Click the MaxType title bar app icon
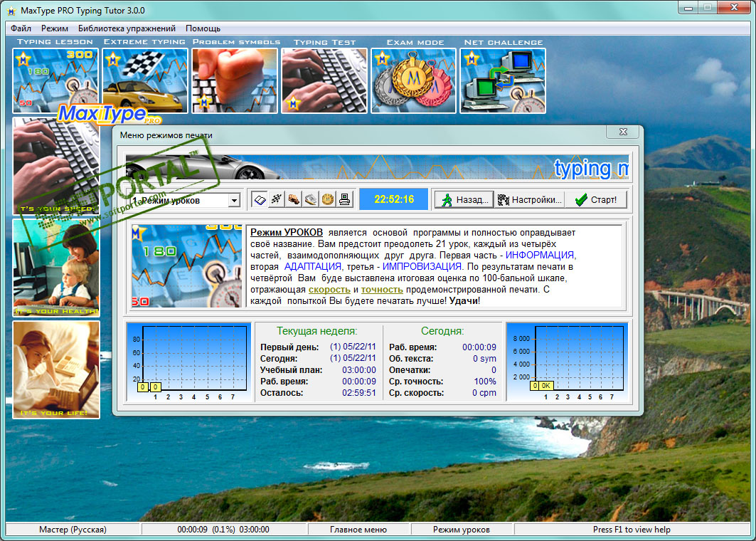The image size is (756, 541). pos(11,11)
